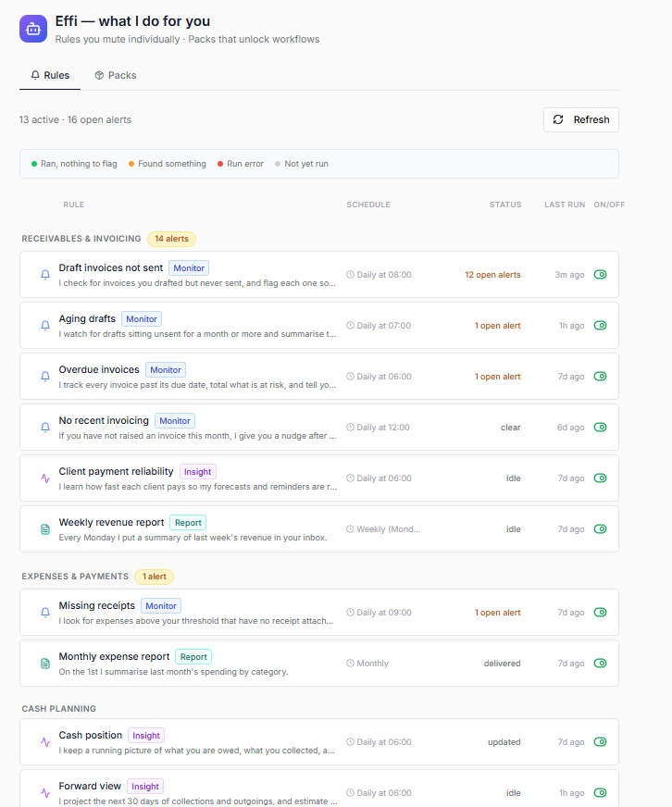Viewport: 672px width, 807px height.
Task: Toggle Monthly expense report rule off
Action: tap(601, 664)
